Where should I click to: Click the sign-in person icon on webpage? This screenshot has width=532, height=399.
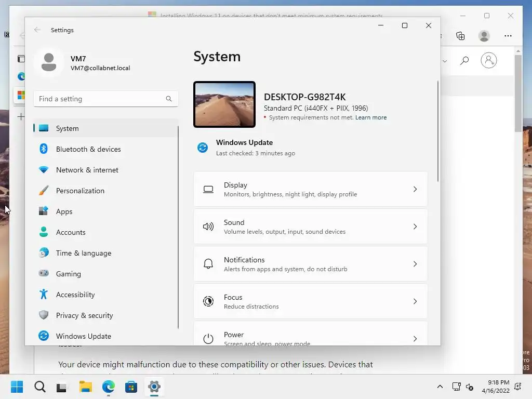(x=488, y=60)
